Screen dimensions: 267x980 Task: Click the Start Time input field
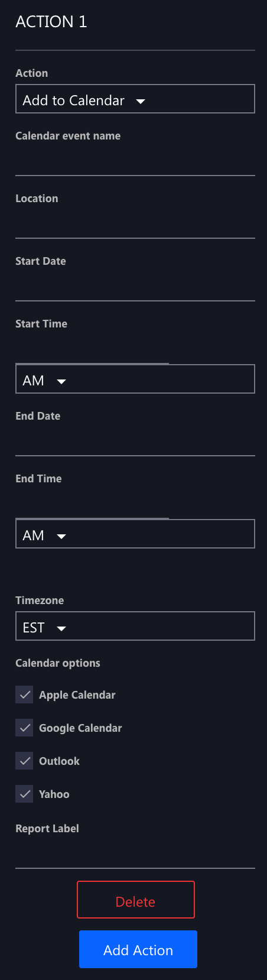[92, 349]
